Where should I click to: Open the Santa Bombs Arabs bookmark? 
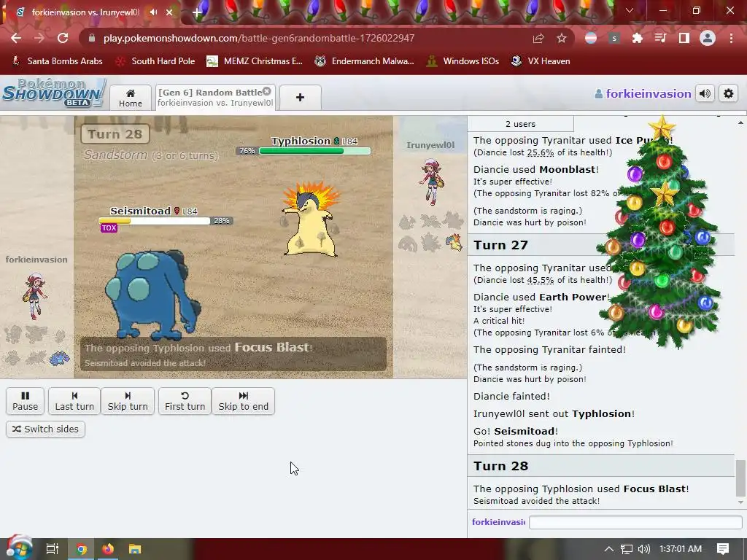(x=57, y=61)
